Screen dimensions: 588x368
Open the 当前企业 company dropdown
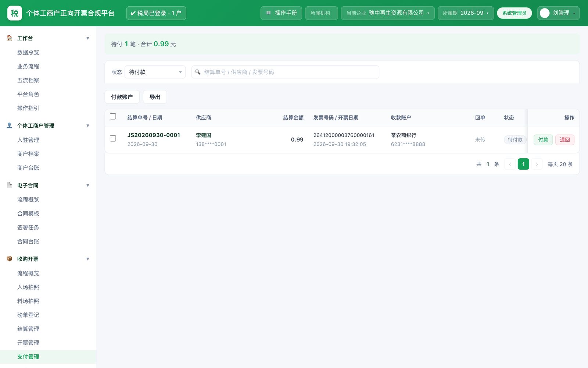tap(388, 13)
